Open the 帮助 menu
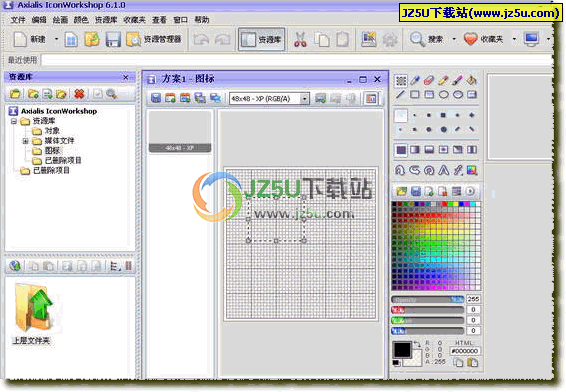Screen dimensions: 566x392 [x=202, y=20]
